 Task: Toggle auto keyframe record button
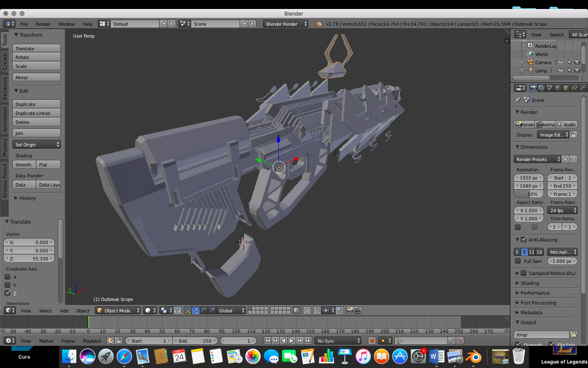tap(372, 341)
